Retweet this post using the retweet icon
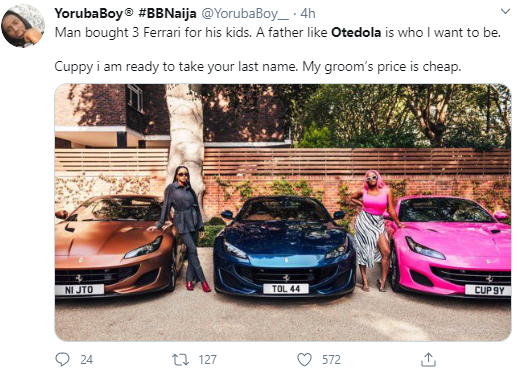 click(180, 360)
